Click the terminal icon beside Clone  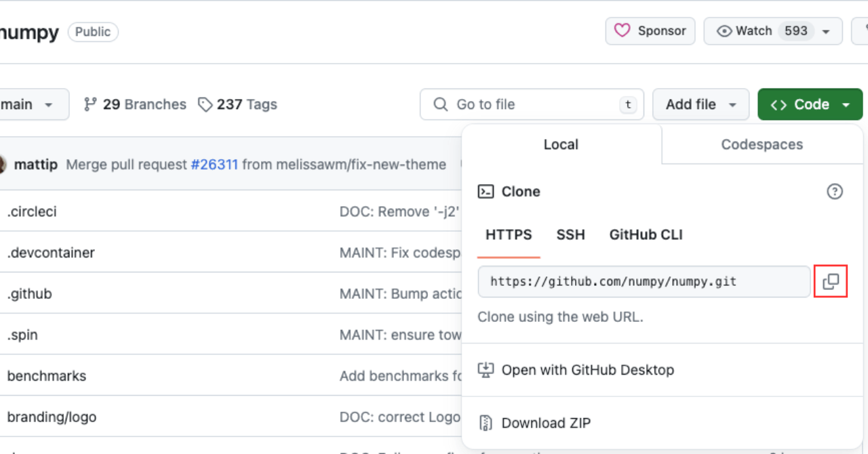coord(486,192)
